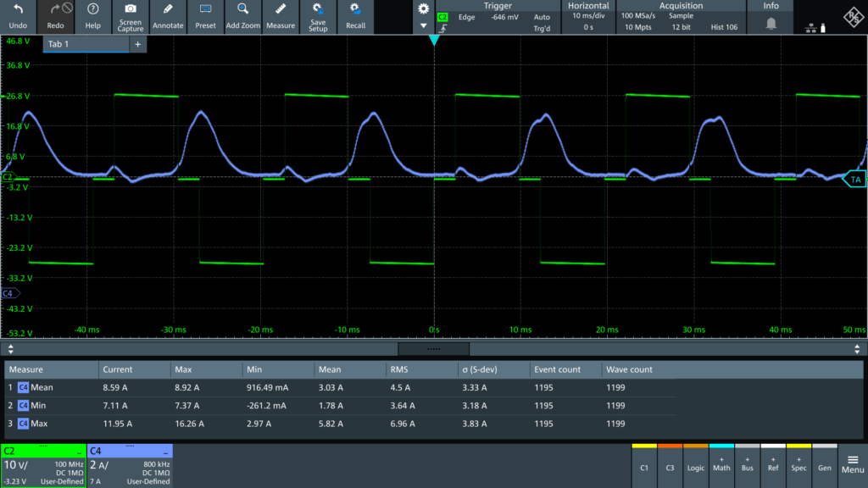Click the cyan trigger position marker
Screen dimensions: 868x488
[x=434, y=40]
